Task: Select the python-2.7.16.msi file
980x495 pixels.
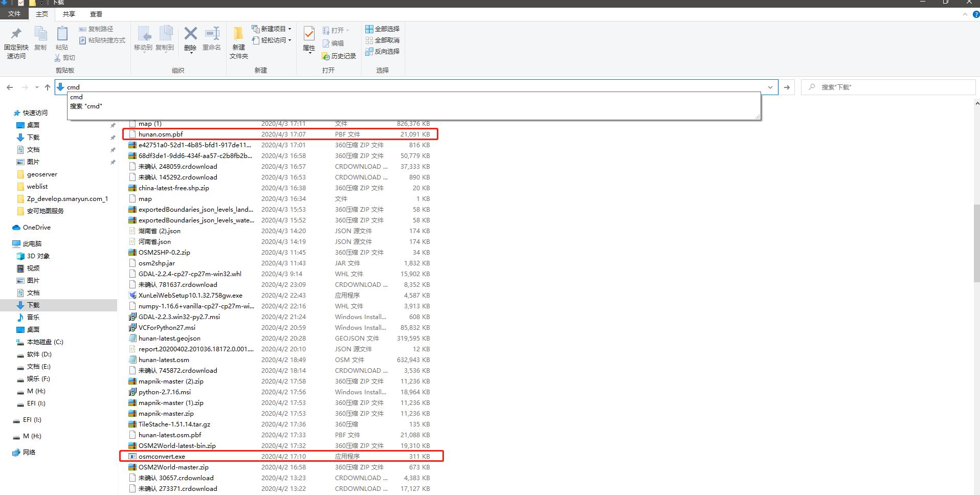Action: point(280,392)
